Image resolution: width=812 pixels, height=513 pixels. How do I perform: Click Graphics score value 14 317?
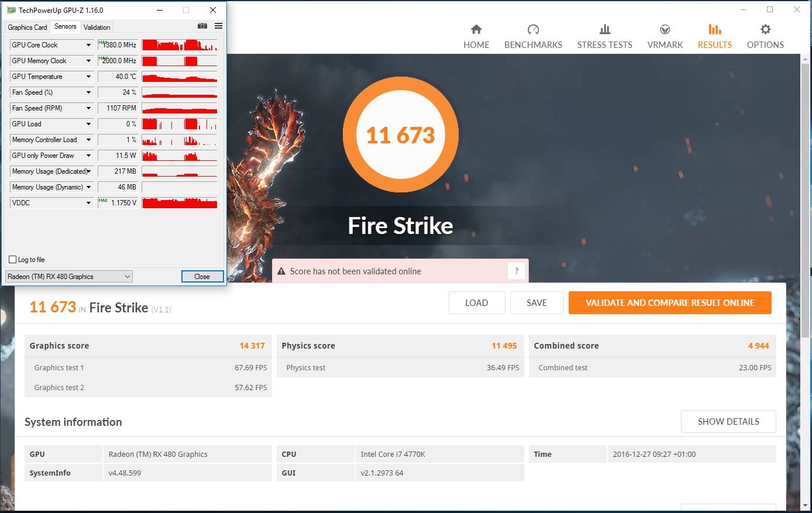click(252, 346)
